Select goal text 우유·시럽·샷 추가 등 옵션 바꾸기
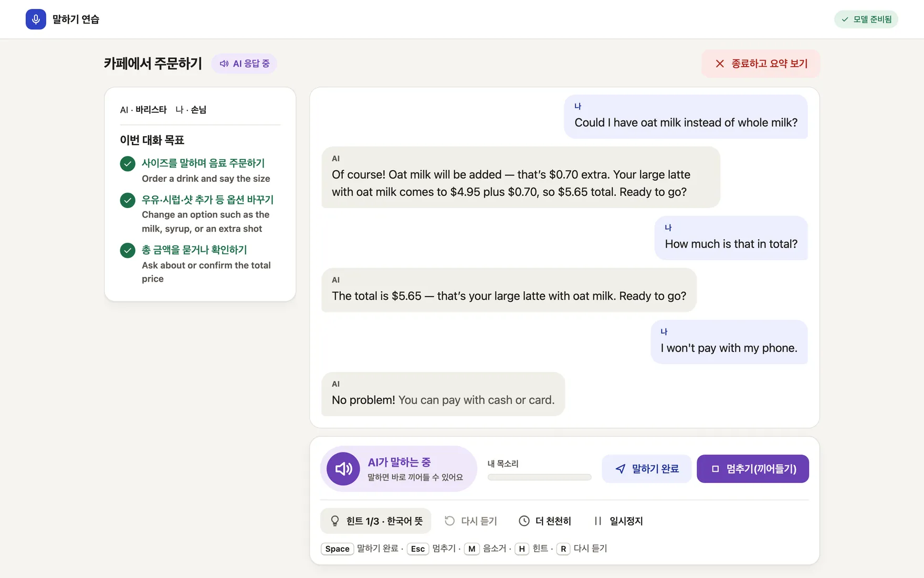Screen dimensions: 924x578 click(207, 200)
